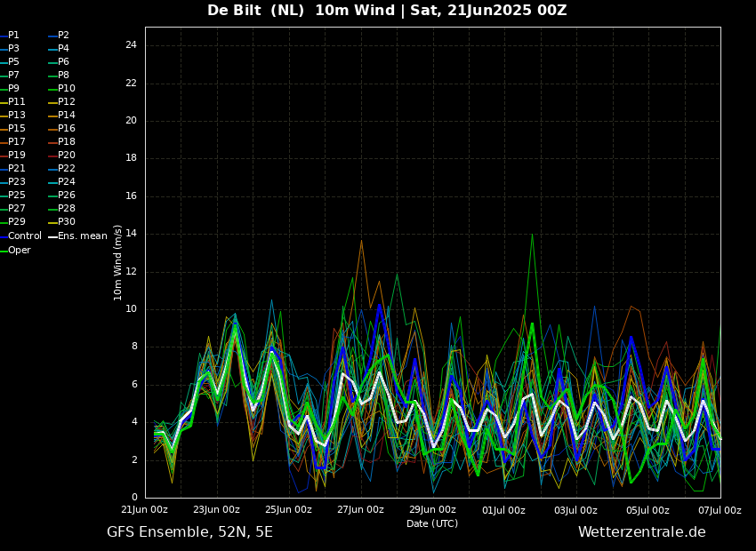
Task: Click the De Bilt 10m Wind chart title
Action: pyautogui.click(x=387, y=11)
